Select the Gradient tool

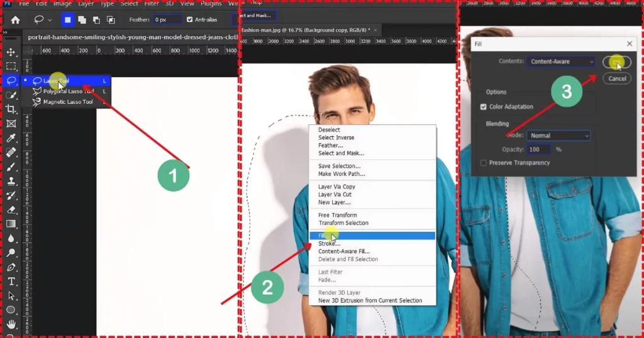(x=11, y=224)
